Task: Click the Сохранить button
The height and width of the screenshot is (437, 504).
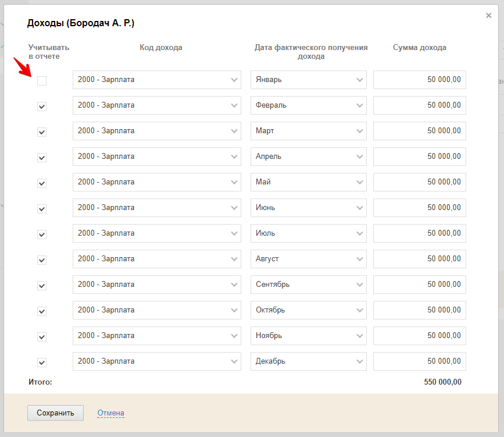Action: [x=55, y=413]
